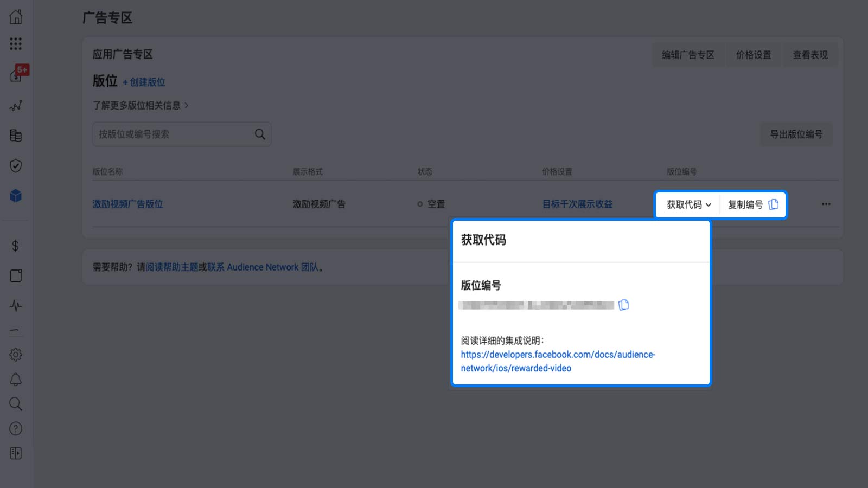Open the apps grid icon in sidebar
This screenshot has width=868, height=488.
coord(16,44)
